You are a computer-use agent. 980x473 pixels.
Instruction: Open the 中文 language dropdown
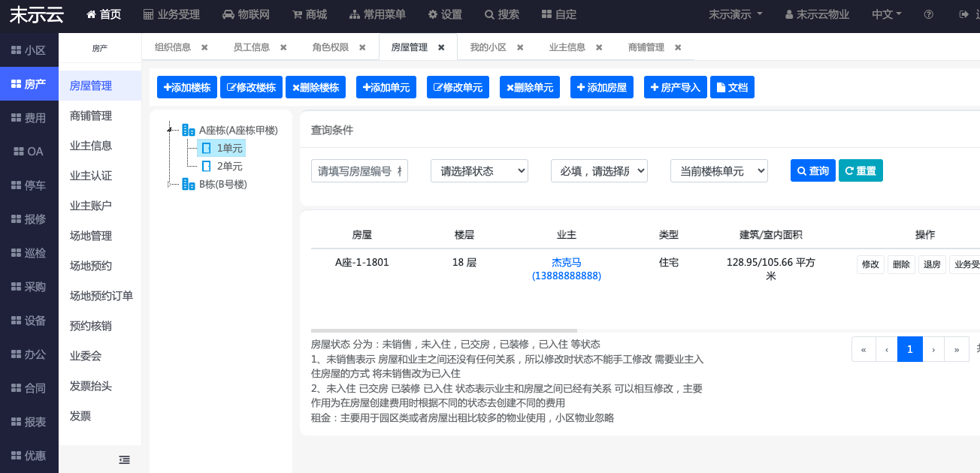click(x=886, y=14)
